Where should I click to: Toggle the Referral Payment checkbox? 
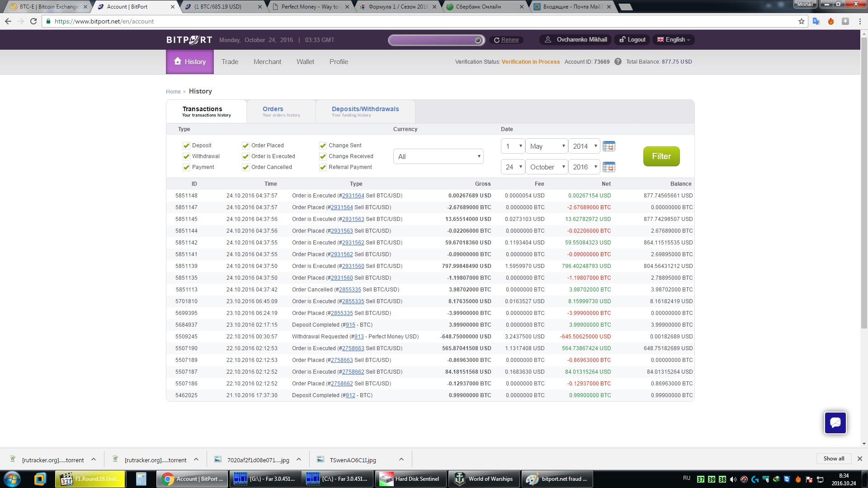click(x=323, y=167)
